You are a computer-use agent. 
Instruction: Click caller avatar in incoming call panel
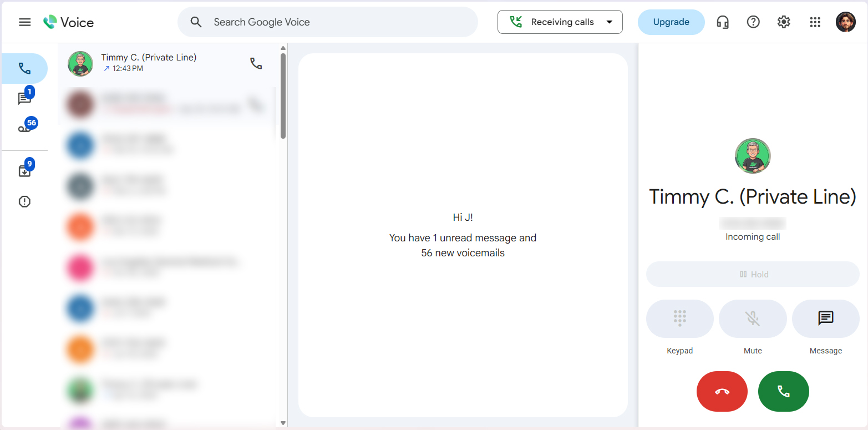pos(753,156)
